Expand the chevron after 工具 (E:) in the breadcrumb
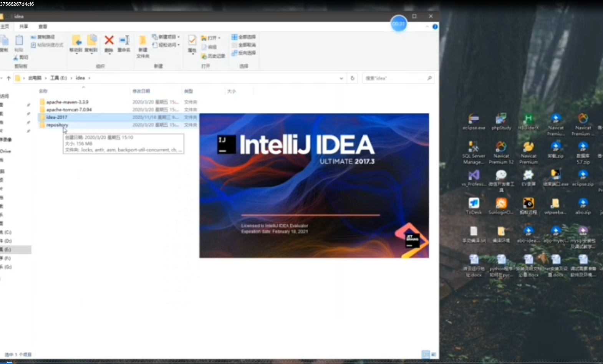 coord(71,78)
